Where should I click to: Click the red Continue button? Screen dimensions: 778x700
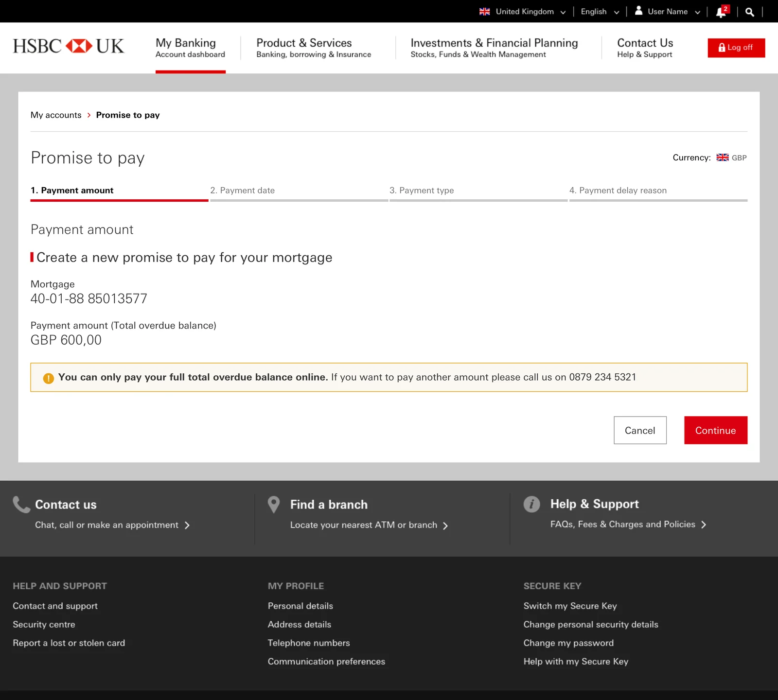coord(716,430)
